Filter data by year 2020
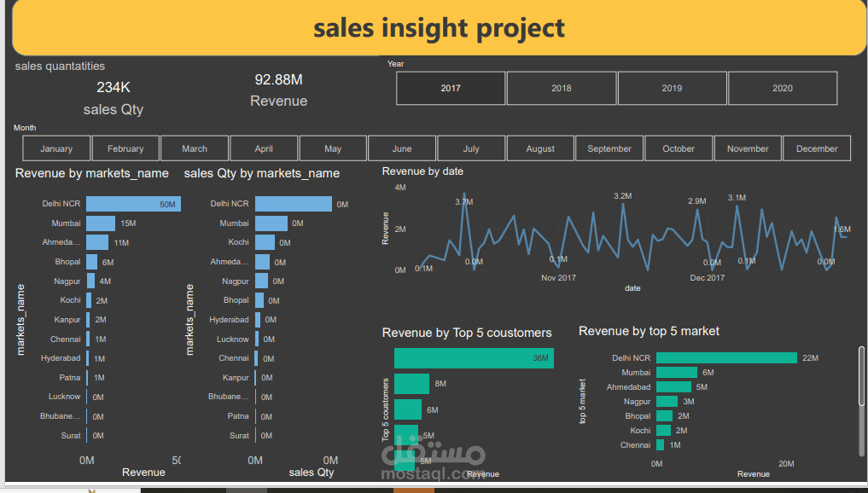 pos(782,88)
